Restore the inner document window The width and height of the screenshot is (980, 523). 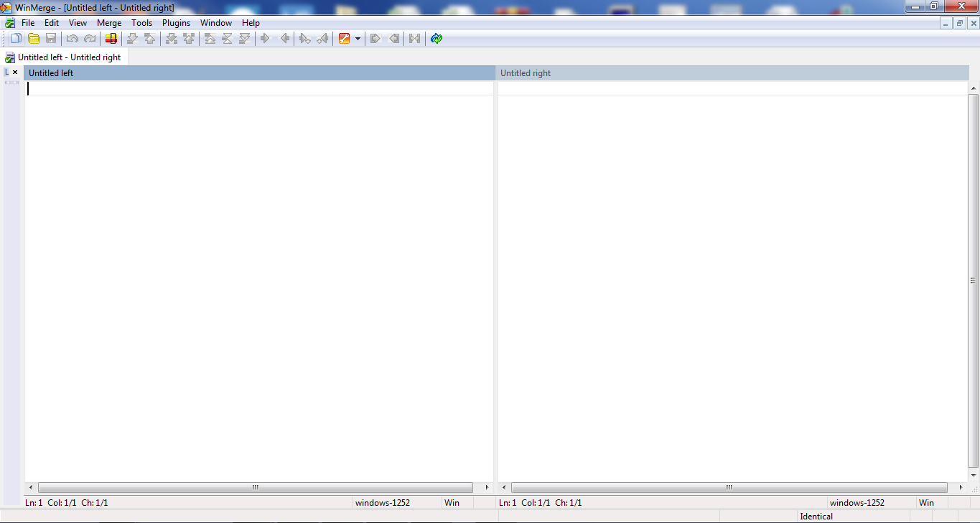pyautogui.click(x=959, y=23)
